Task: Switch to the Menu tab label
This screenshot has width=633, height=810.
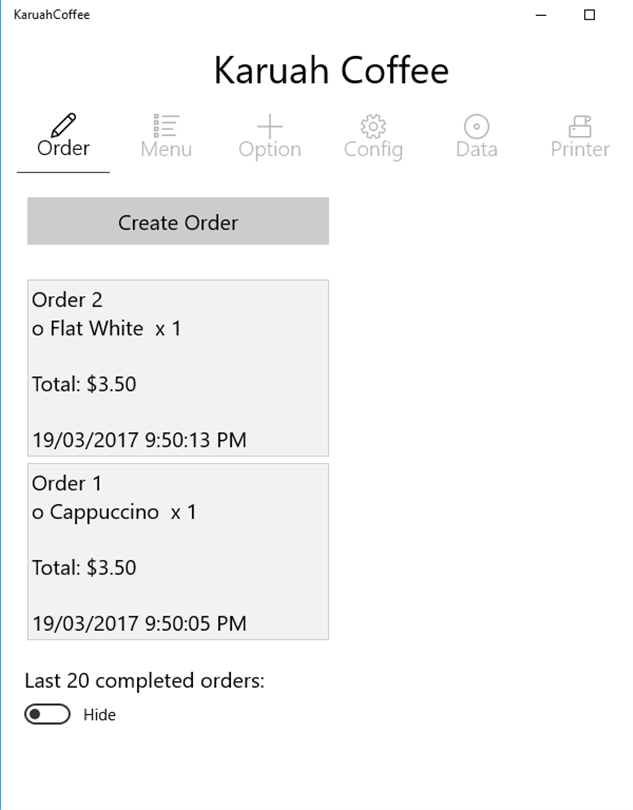Action: click(x=166, y=149)
